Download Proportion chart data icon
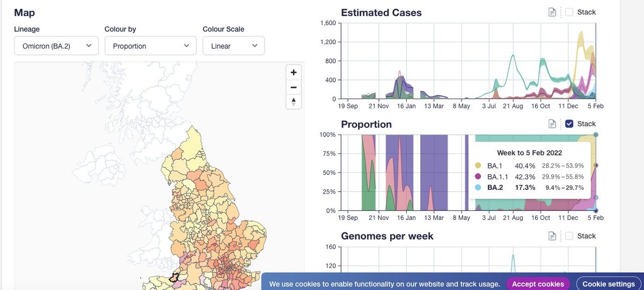 pos(552,124)
